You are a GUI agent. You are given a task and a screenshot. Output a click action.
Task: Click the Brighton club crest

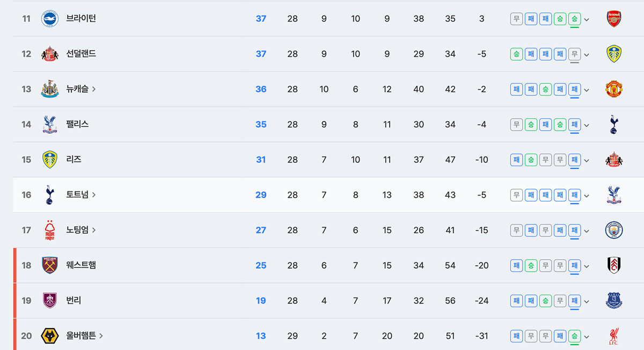[50, 19]
